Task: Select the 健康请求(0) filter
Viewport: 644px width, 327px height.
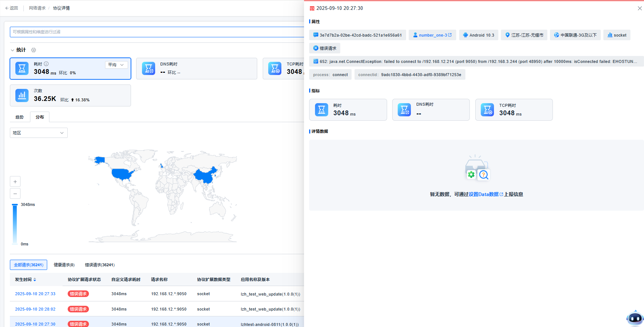Action: click(64, 265)
